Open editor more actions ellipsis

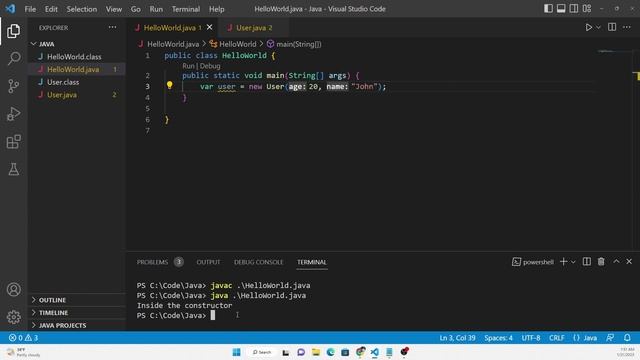[627, 27]
